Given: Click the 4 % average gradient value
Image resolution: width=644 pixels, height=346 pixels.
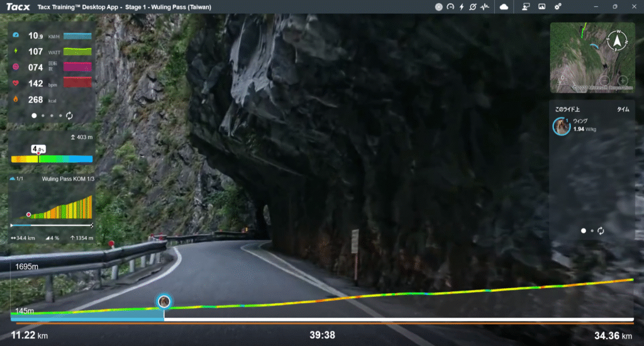Looking at the screenshot, I should click(52, 238).
